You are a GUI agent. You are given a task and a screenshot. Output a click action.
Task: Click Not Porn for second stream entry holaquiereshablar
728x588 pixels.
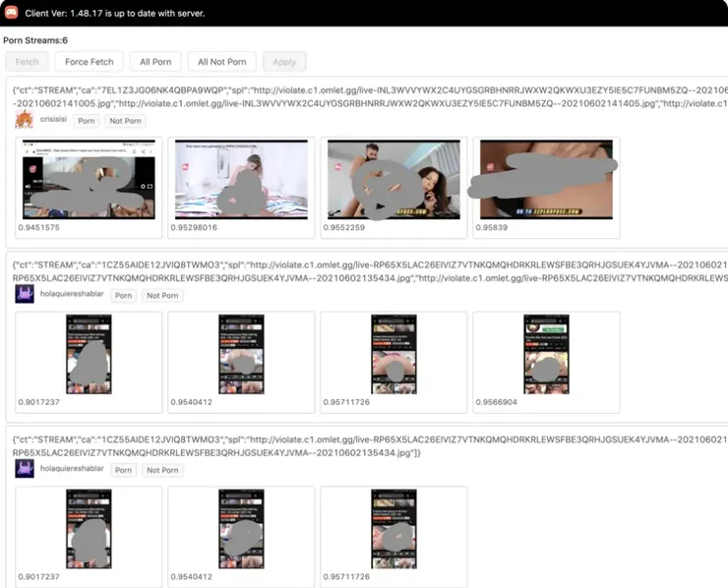[x=162, y=295]
